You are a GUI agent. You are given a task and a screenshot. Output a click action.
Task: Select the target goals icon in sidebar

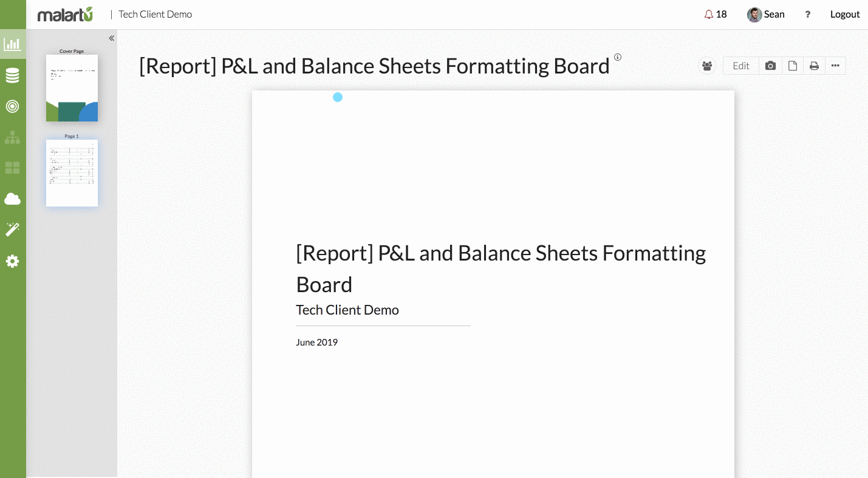click(x=12, y=106)
